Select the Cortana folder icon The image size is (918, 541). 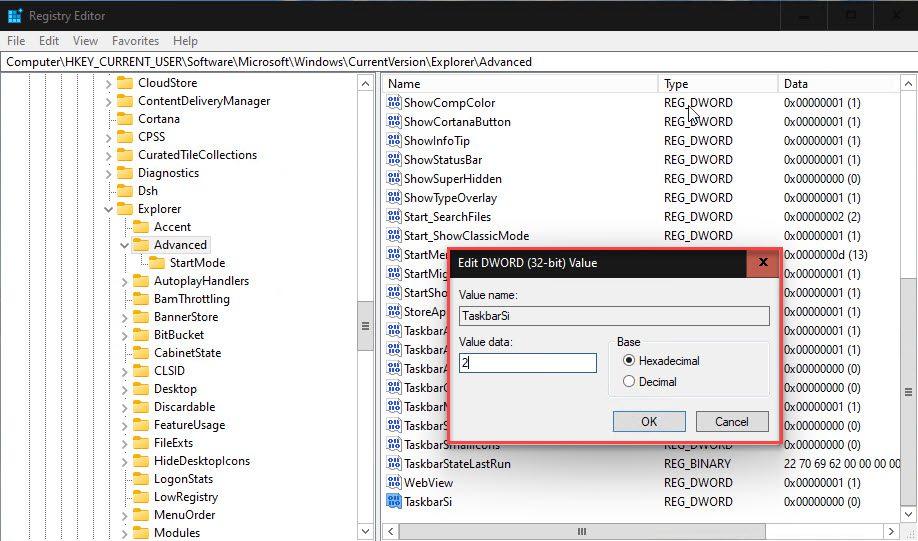point(125,119)
